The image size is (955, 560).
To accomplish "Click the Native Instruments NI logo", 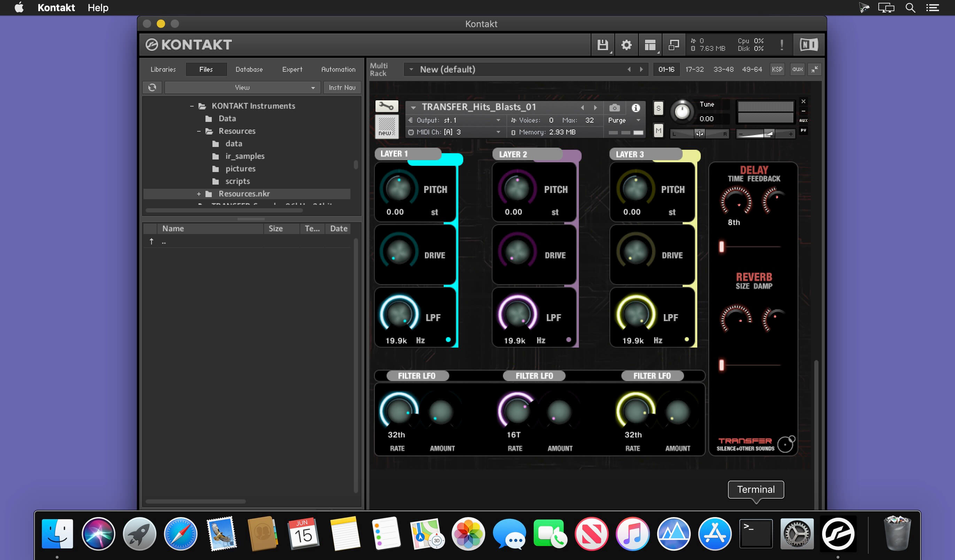I will [x=809, y=45].
